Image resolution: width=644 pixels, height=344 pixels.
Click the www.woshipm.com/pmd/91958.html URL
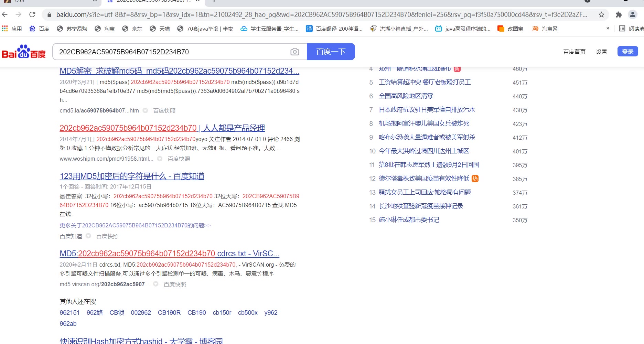coord(106,159)
